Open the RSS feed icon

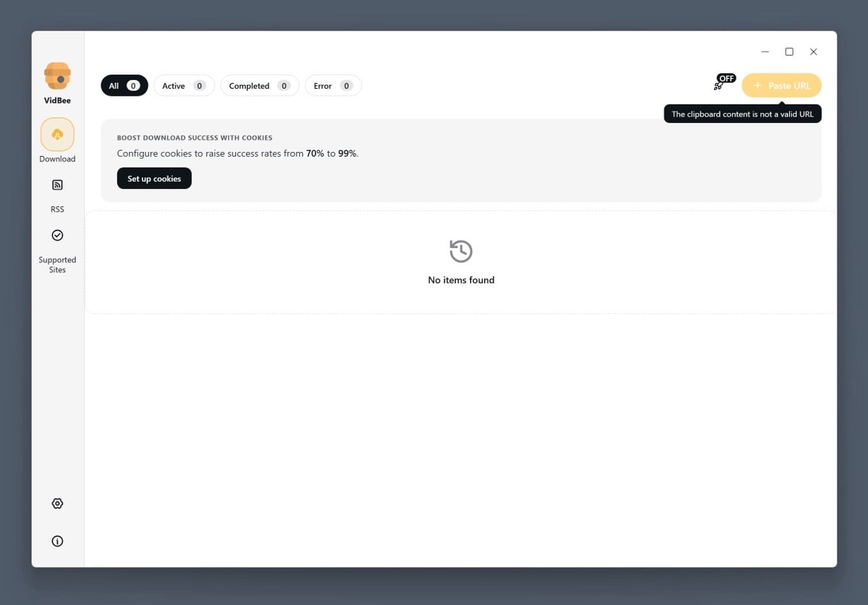pos(57,185)
